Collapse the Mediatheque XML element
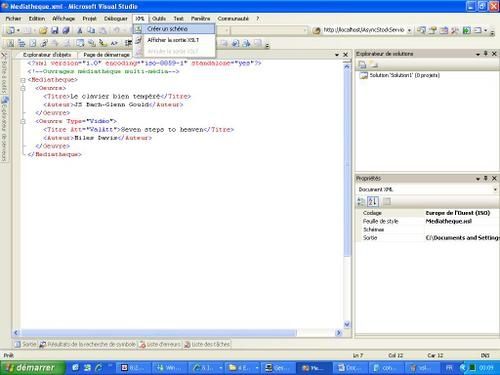This screenshot has width=500, height=375. pyautogui.click(x=23, y=80)
